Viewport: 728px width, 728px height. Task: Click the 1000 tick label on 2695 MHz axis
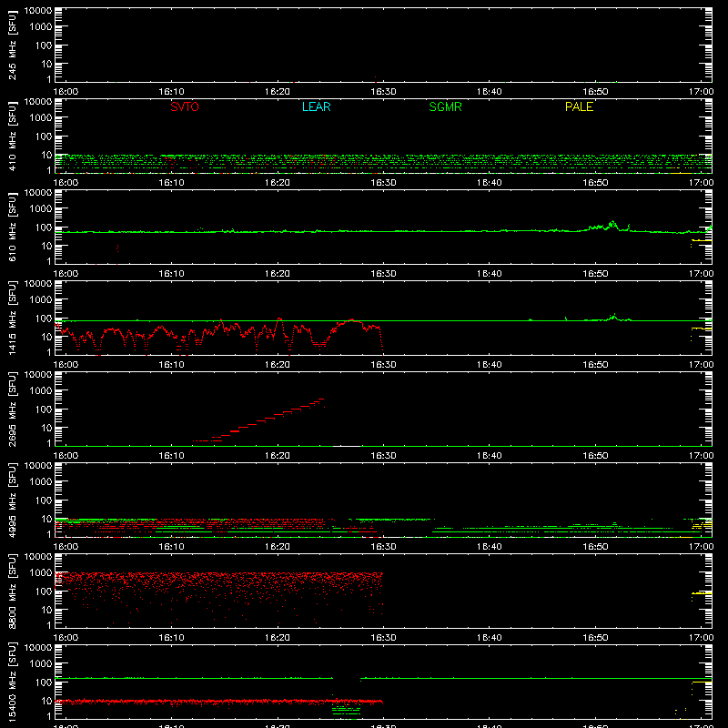pos(41,391)
